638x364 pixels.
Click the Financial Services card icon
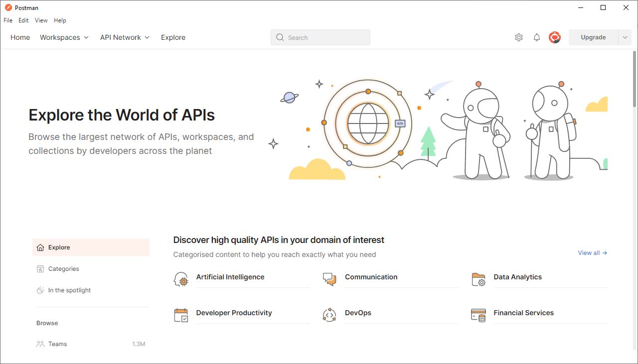[x=478, y=315]
